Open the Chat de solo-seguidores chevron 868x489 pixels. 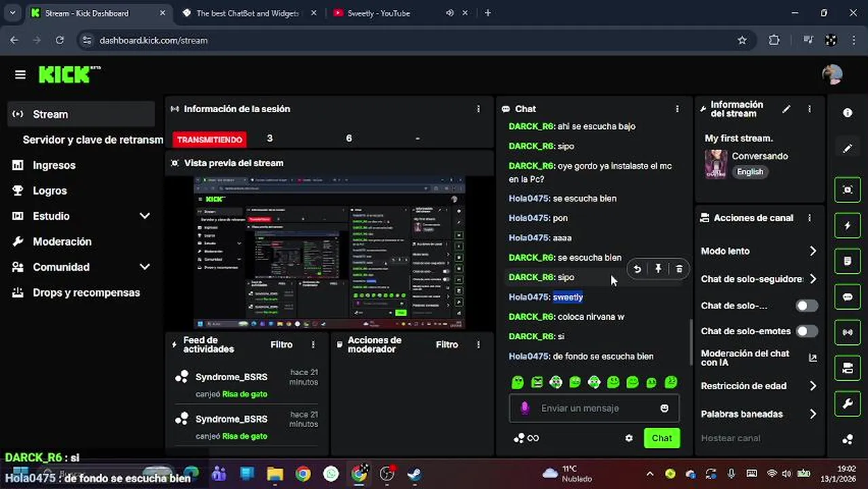tap(813, 279)
